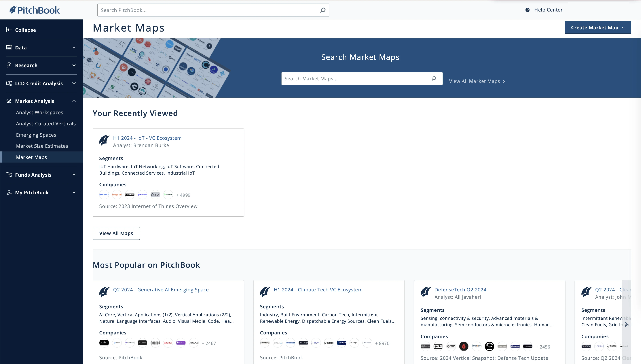Click logo icon on Climate Tech card

click(265, 292)
